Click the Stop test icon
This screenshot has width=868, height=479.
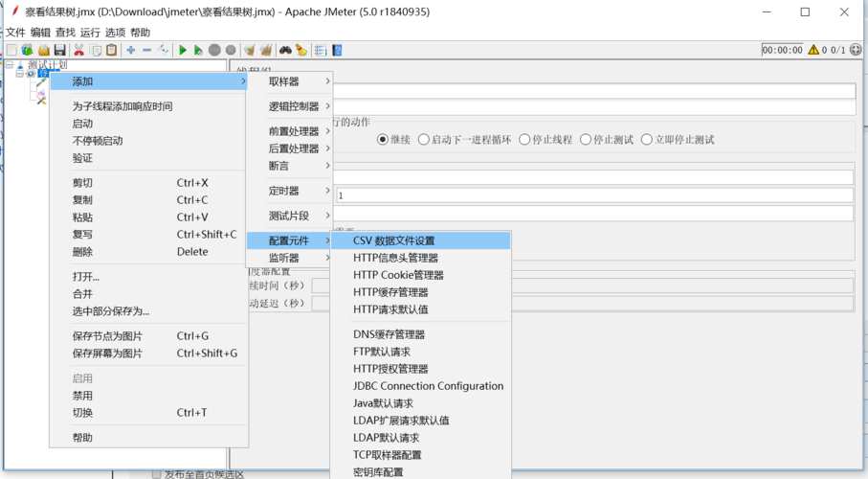214,51
